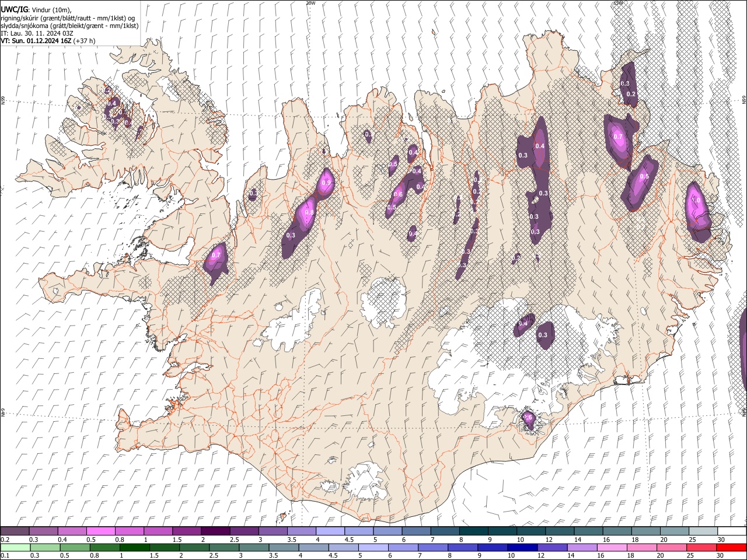Click the '30' number under top legend row

(721, 540)
